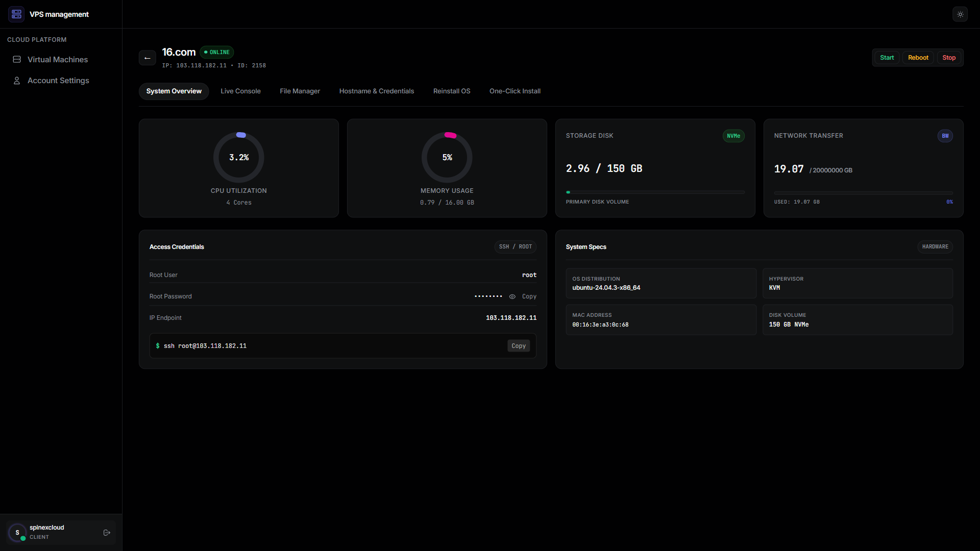The height and width of the screenshot is (551, 980).
Task: Click the 4 Cores label
Action: coord(239,203)
